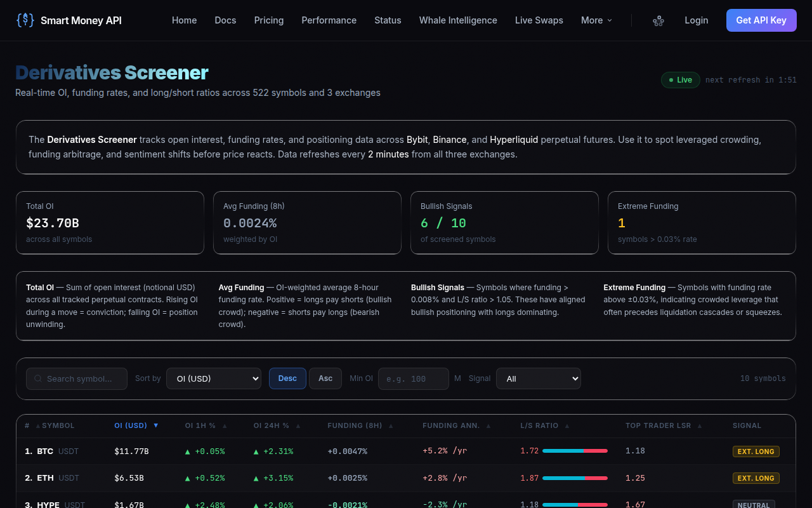Select Desc sort order
The width and height of the screenshot is (812, 508).
coord(287,378)
